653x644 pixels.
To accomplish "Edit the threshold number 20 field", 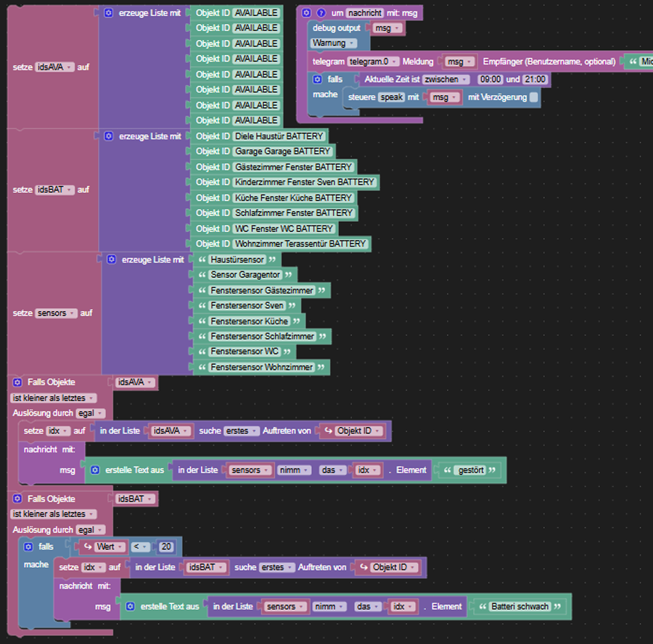I will click(x=165, y=547).
